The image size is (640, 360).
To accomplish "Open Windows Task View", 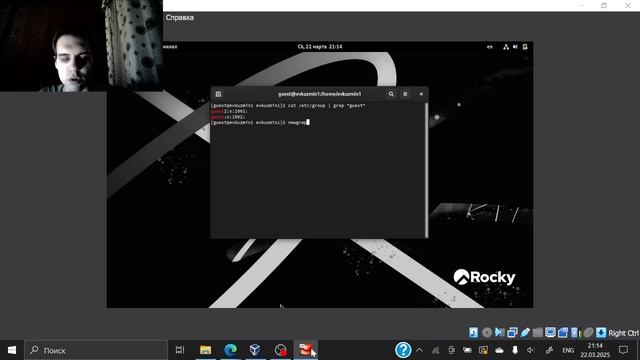I will 180,350.
